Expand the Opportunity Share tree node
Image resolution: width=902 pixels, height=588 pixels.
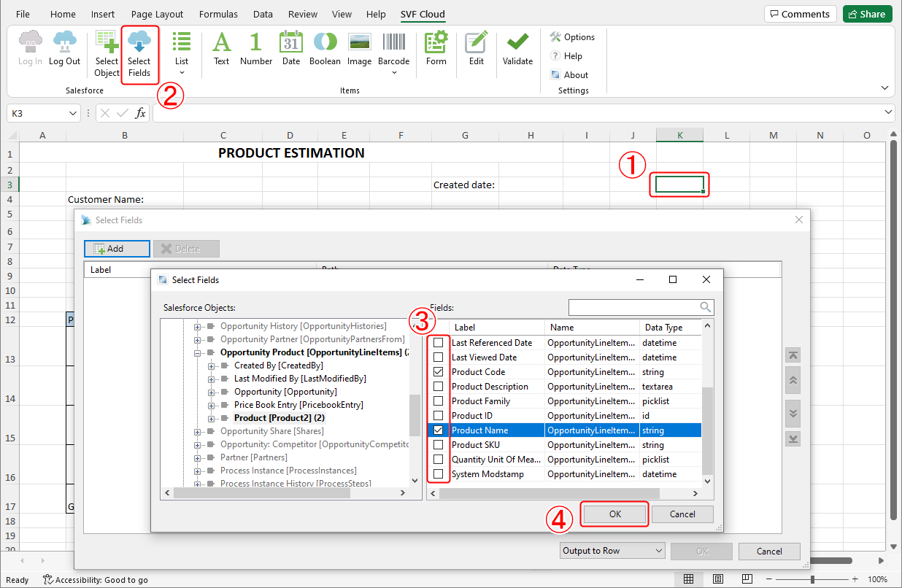tap(197, 431)
